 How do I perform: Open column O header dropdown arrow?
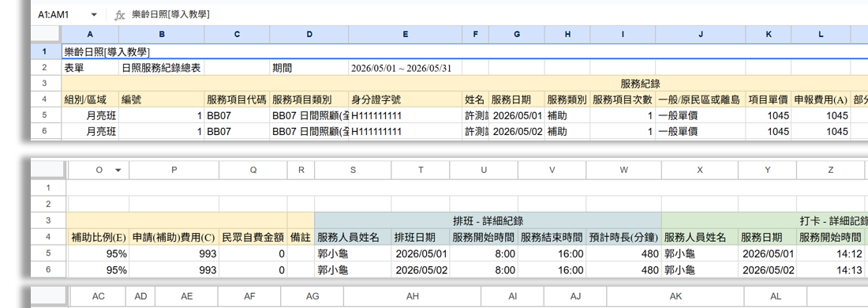coord(118,170)
